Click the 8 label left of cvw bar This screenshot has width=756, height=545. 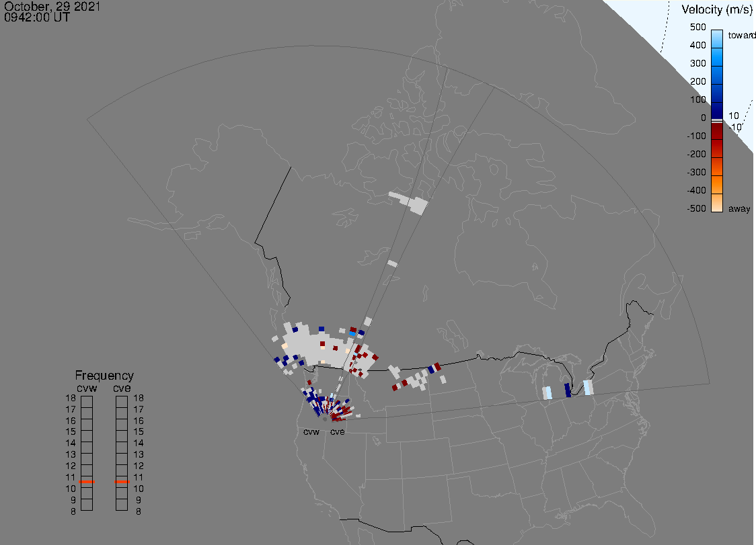tap(73, 512)
